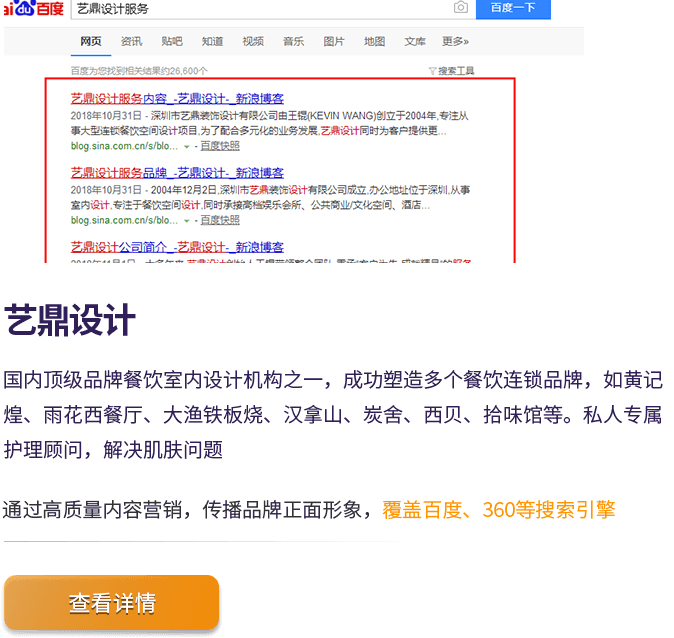Open result 艺鼎设计公司简介_-艺鼎设计-_新浪博客
The width and height of the screenshot is (674, 638).
tap(177, 247)
